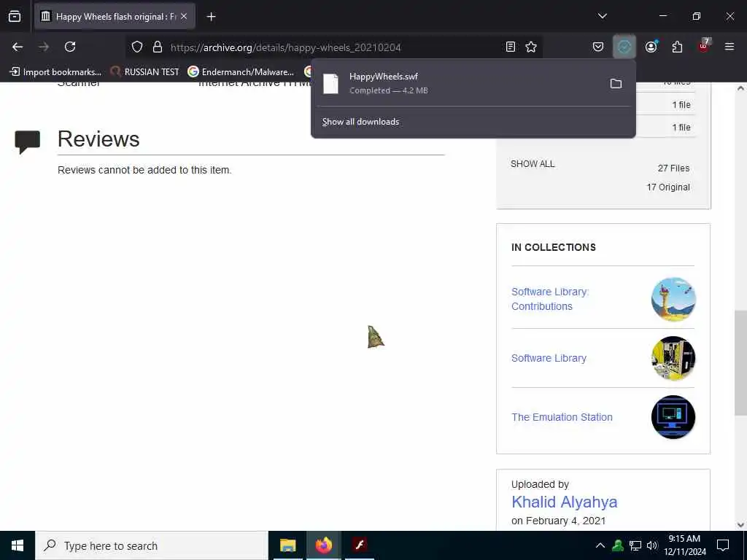Show hidden system tray icons
747x560 pixels.
(x=600, y=545)
